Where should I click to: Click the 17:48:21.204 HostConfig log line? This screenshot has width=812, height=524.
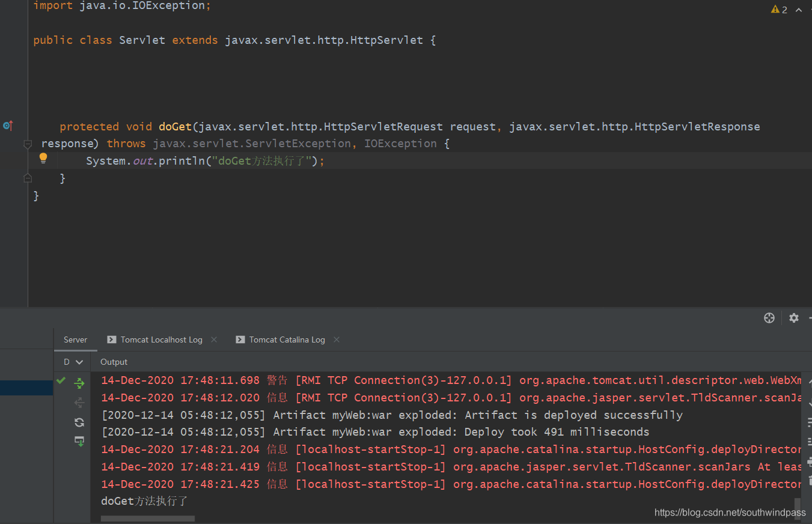[451, 449]
